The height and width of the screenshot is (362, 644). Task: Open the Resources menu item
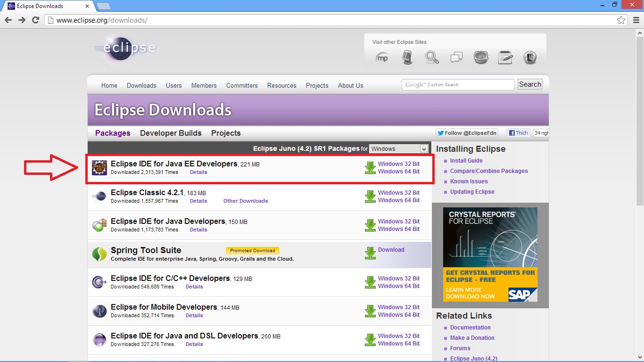[282, 85]
